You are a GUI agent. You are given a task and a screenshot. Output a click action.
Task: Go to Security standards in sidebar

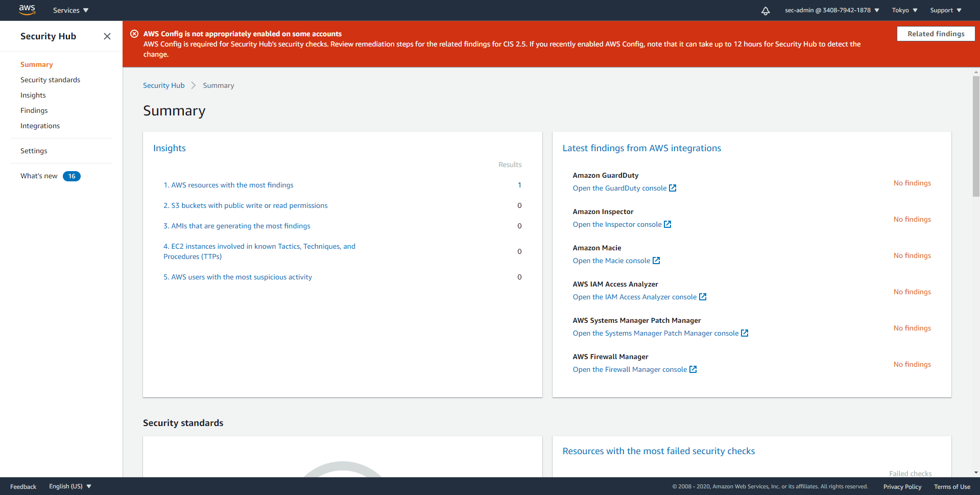(x=50, y=80)
